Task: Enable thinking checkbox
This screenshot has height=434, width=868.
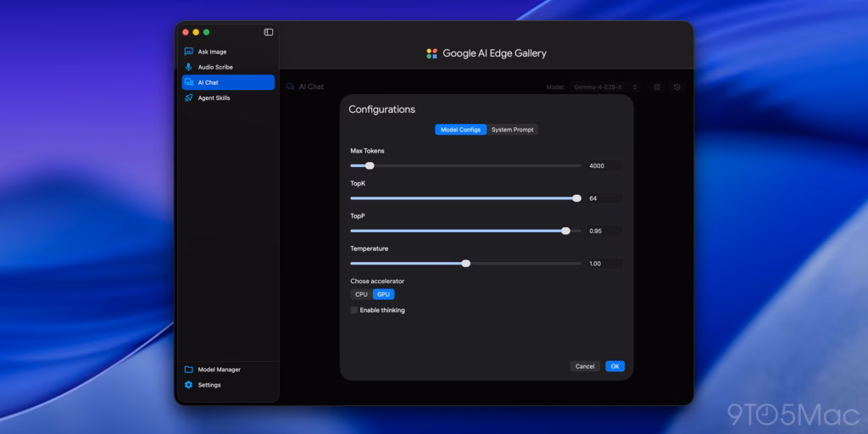Action: click(x=354, y=310)
